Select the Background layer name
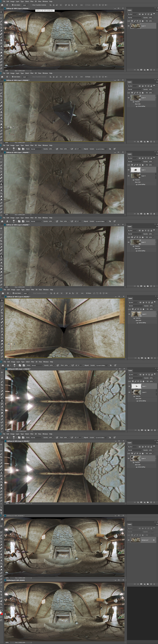 click(145, 540)
